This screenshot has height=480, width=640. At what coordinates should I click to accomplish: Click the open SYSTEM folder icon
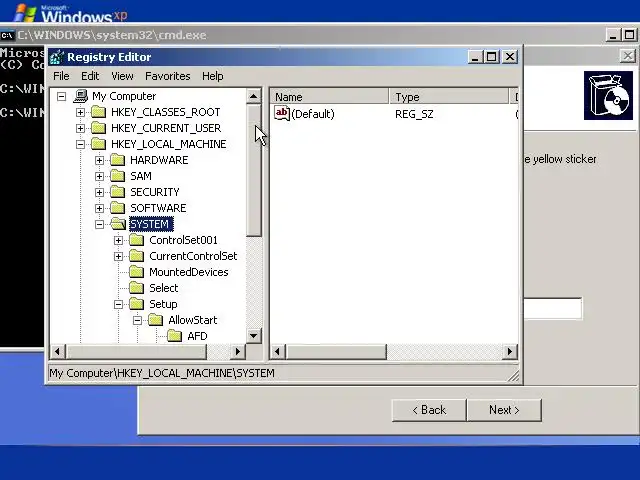click(118, 224)
